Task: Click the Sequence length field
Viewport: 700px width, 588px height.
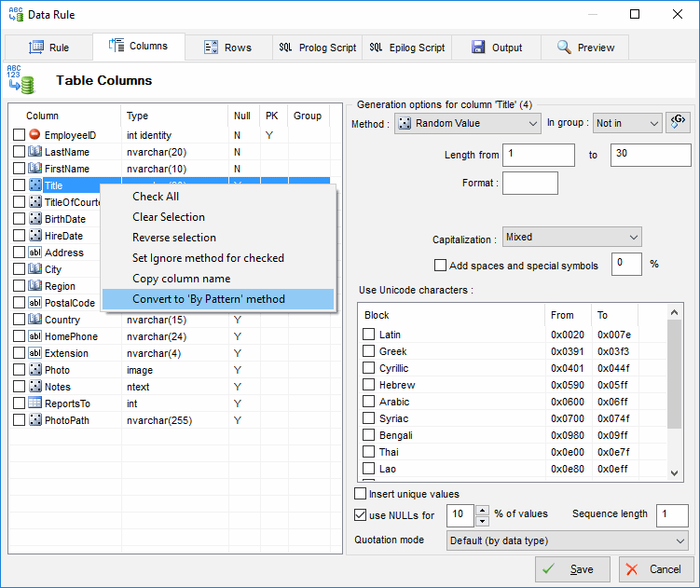Action: 672,515
